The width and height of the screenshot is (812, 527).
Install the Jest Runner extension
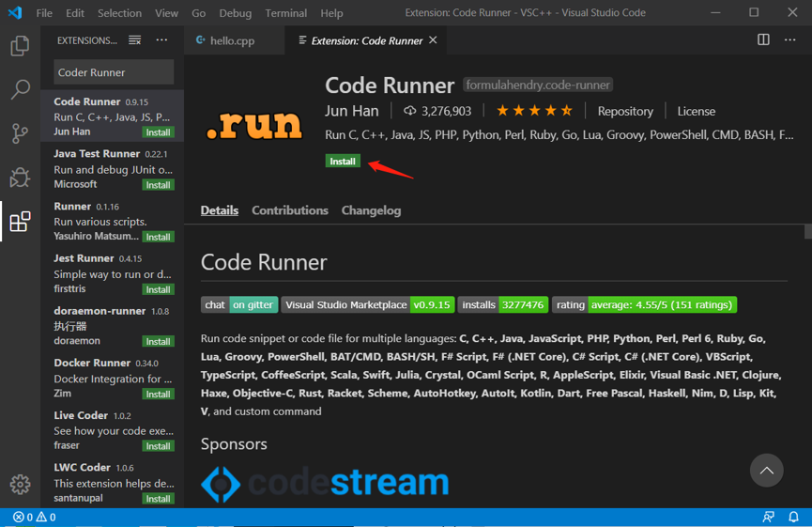coord(158,289)
